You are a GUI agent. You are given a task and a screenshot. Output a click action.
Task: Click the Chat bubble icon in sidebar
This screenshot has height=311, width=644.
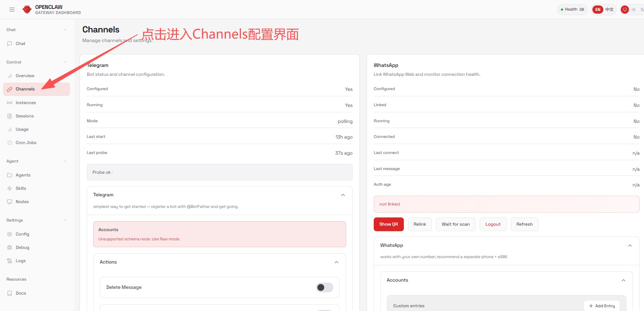point(10,44)
